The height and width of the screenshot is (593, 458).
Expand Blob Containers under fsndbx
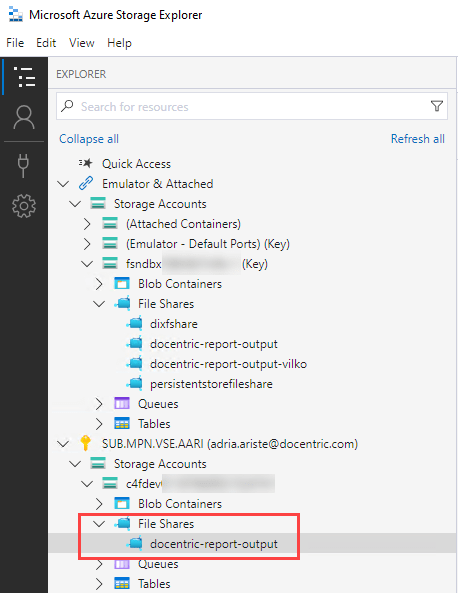[99, 284]
